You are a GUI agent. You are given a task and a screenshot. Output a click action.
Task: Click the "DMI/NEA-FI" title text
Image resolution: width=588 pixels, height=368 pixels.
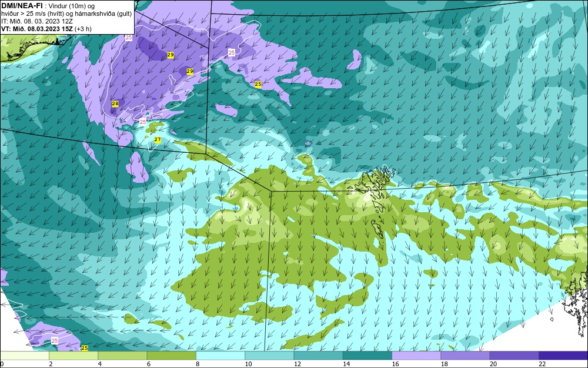[22, 6]
